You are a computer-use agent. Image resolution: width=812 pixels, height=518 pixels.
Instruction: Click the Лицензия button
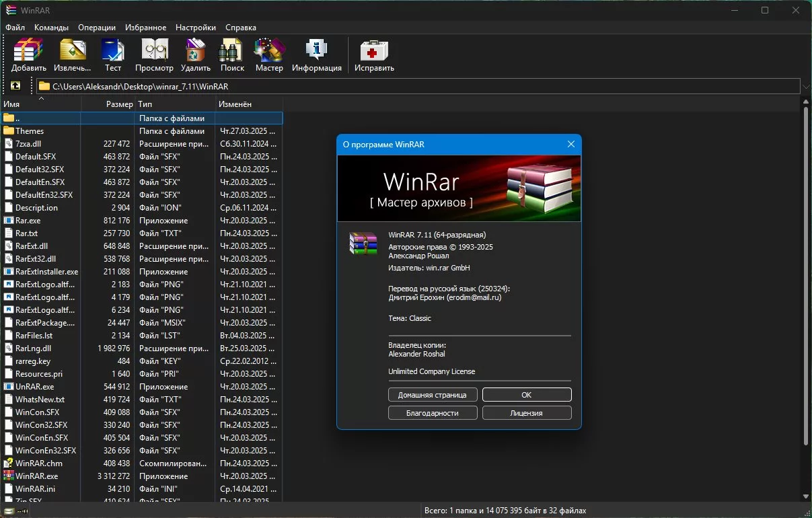point(526,413)
